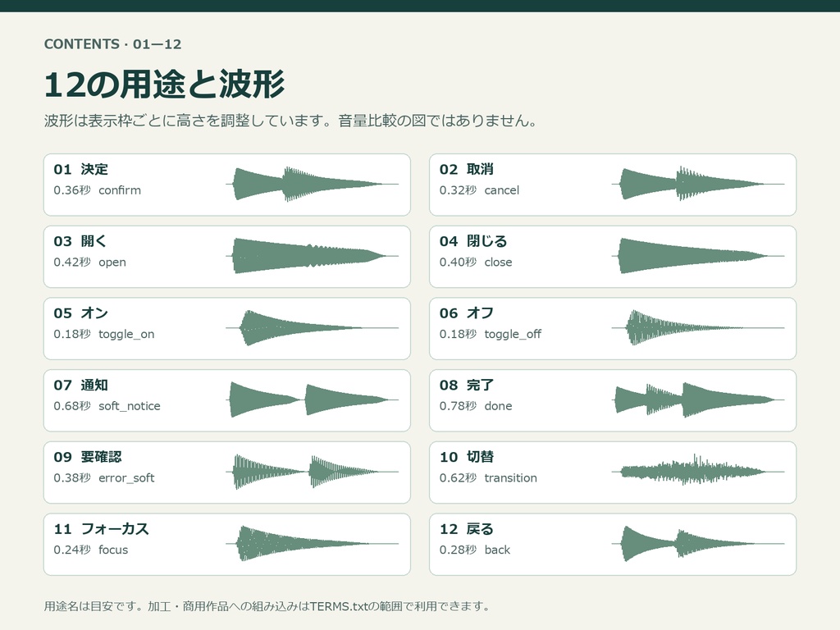Select the title "05 オン"
The image size is (840, 630).
[x=81, y=313]
